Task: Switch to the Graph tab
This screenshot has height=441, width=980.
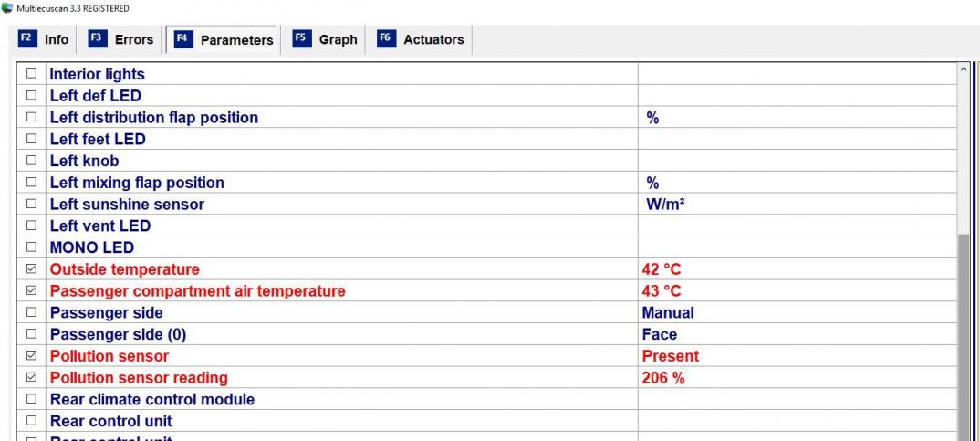Action: (x=325, y=39)
